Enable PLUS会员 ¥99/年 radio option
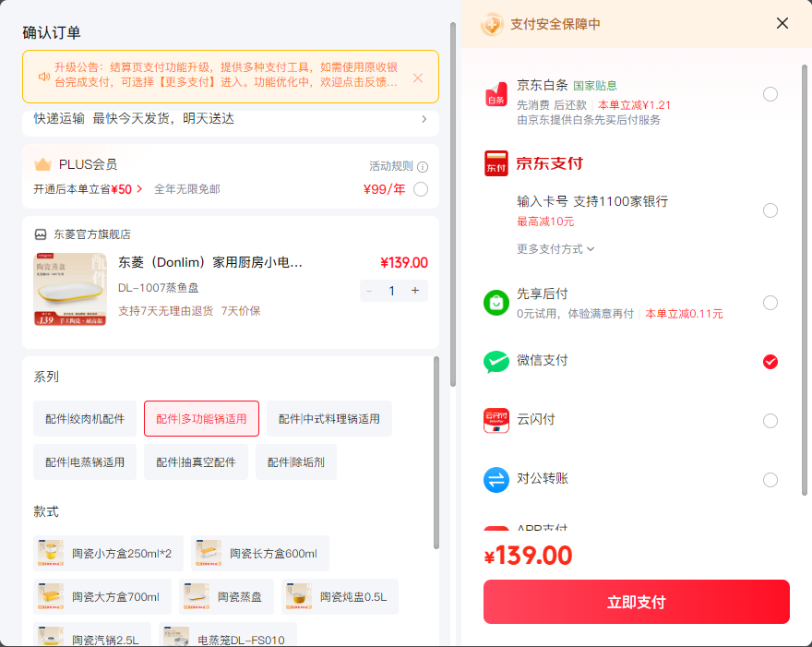812x647 pixels. (421, 189)
